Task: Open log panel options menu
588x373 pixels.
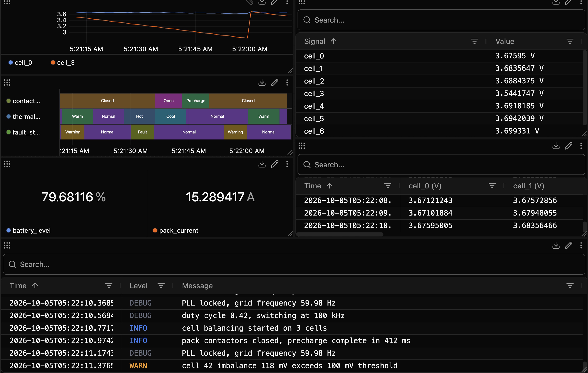Action: (x=581, y=245)
